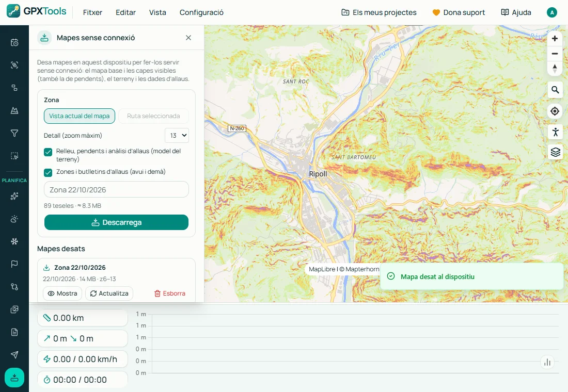Open the mountain elevation tool in the left sidebar
Image resolution: width=568 pixels, height=392 pixels.
[14, 110]
